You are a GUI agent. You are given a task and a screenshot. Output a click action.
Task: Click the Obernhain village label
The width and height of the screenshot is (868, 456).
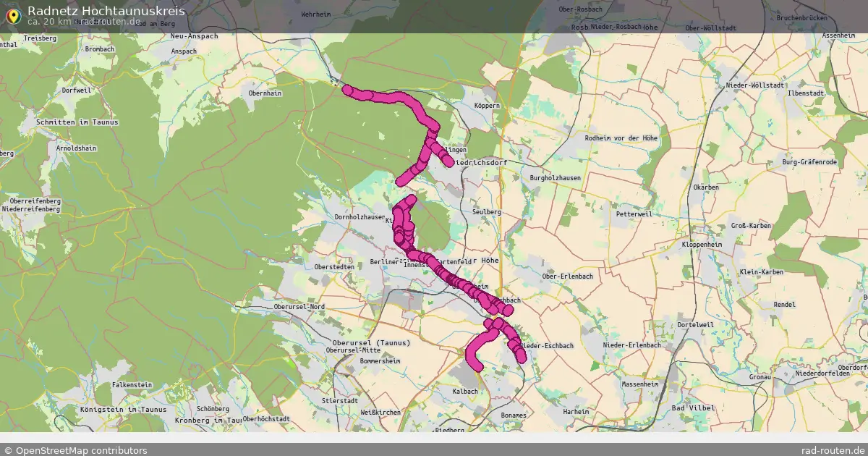(265, 93)
